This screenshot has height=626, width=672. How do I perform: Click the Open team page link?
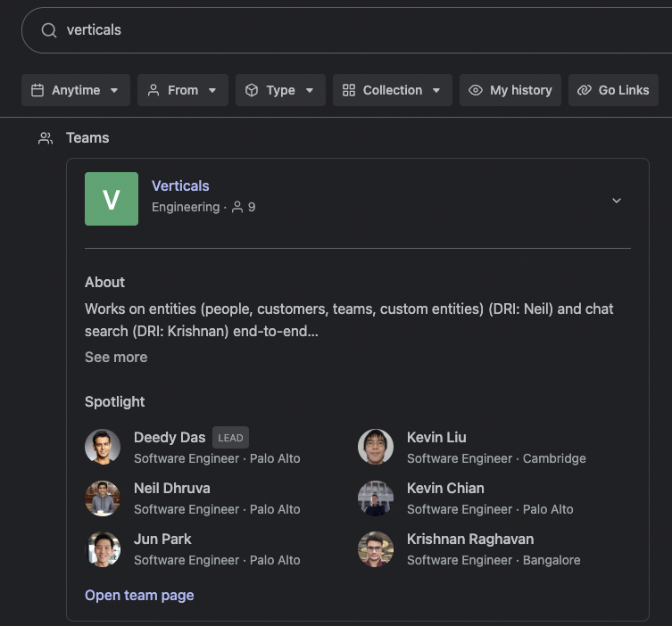tap(139, 595)
